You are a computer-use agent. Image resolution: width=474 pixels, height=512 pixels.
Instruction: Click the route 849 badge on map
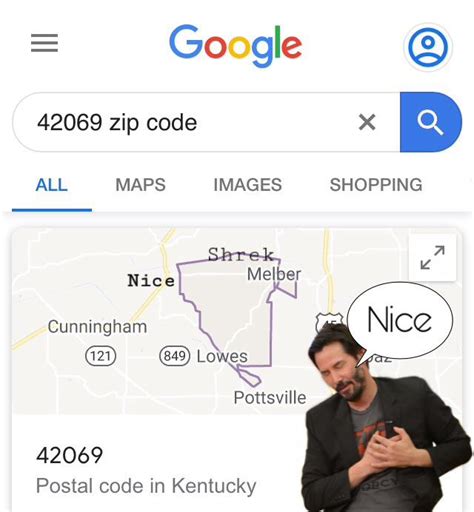[x=175, y=356]
